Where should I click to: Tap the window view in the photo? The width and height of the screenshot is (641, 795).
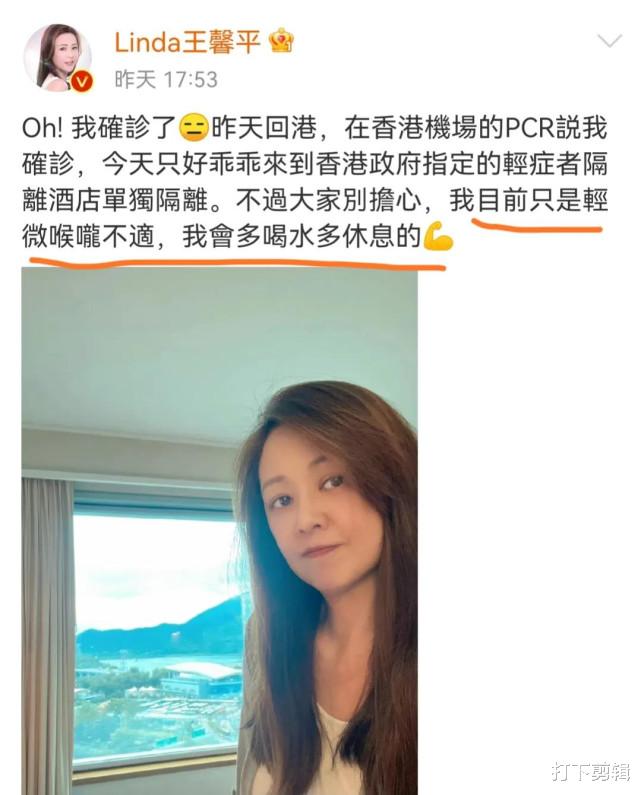[157, 634]
